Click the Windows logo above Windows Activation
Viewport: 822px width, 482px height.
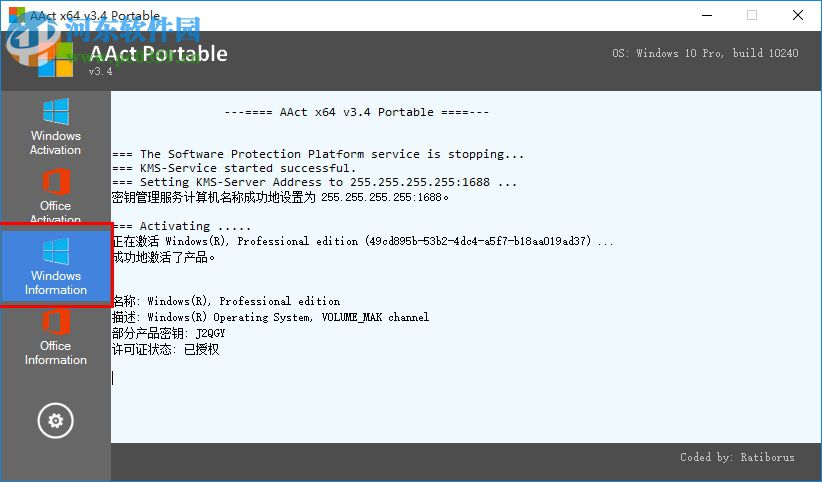point(55,112)
